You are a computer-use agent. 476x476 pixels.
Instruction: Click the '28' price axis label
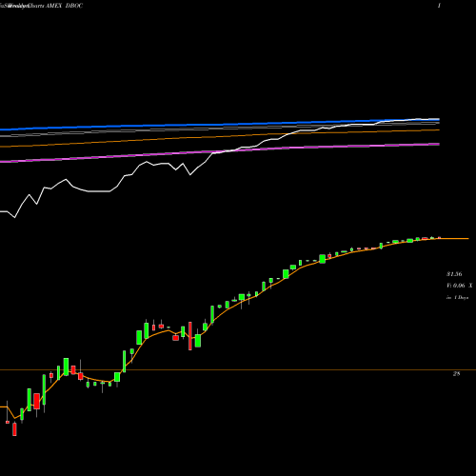(456, 374)
